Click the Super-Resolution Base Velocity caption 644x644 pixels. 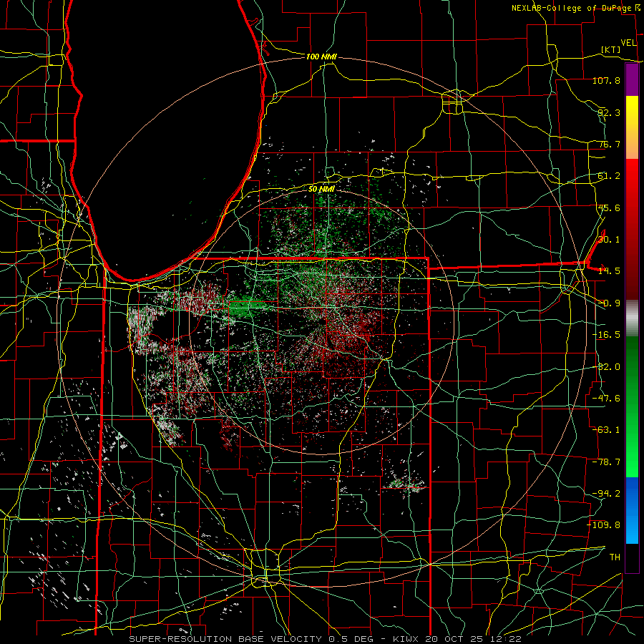[326, 639]
